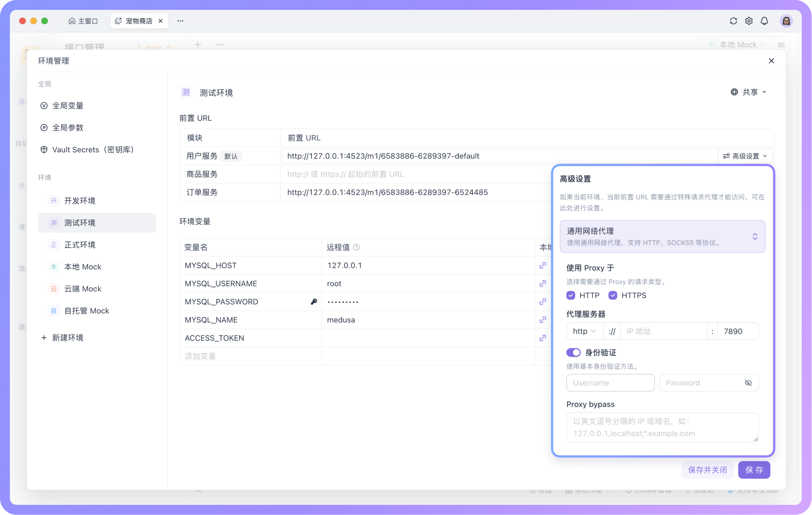Uncheck the HTTPS request type checkbox
This screenshot has height=515, width=812.
pyautogui.click(x=613, y=295)
